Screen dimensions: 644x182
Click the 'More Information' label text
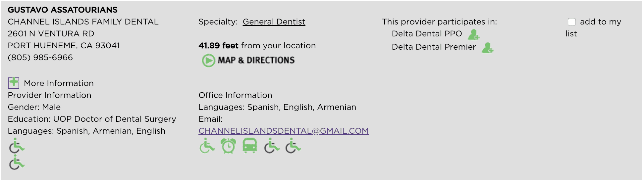point(59,83)
